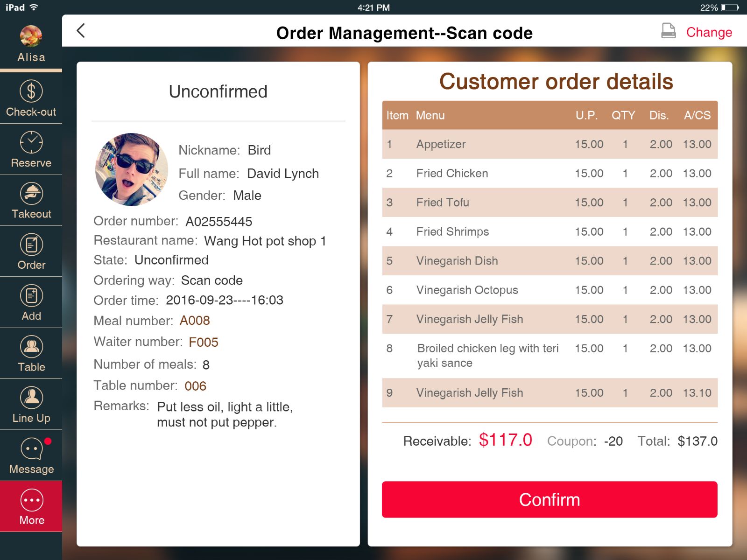
Task: Open the Order clipboard icon
Action: (31, 245)
